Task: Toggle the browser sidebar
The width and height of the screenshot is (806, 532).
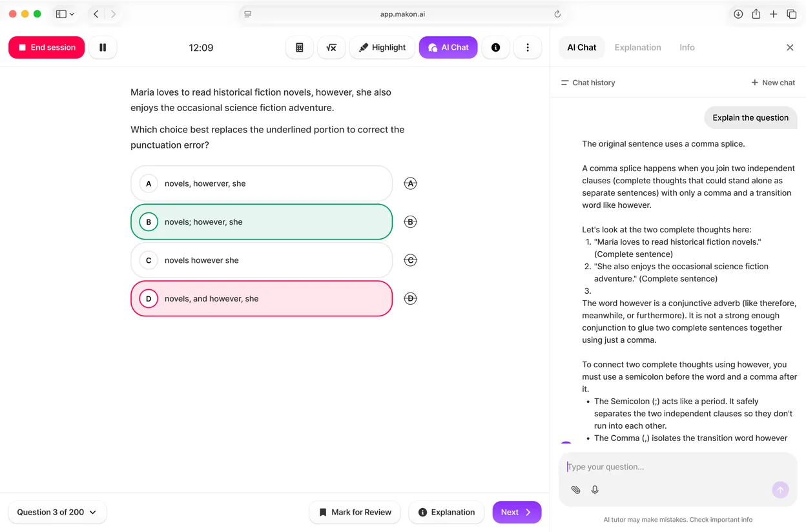Action: 61,14
